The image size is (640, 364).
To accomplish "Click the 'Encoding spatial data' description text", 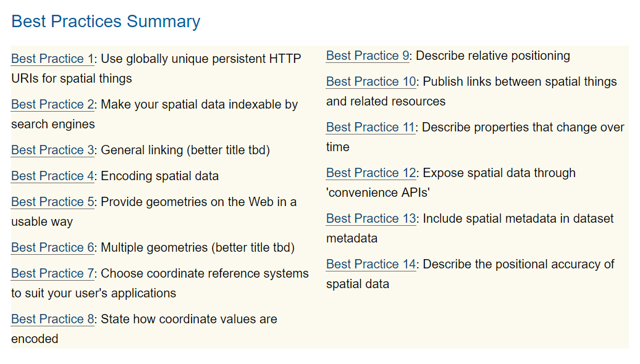I will point(159,176).
